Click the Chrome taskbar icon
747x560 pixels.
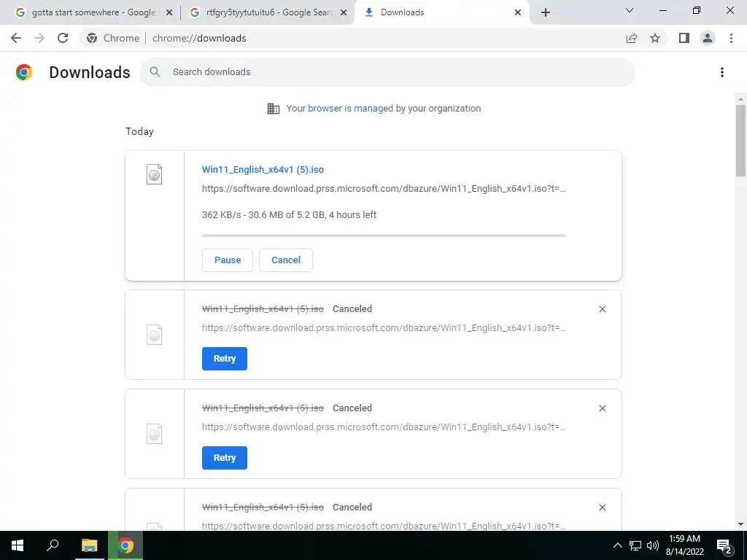click(125, 545)
